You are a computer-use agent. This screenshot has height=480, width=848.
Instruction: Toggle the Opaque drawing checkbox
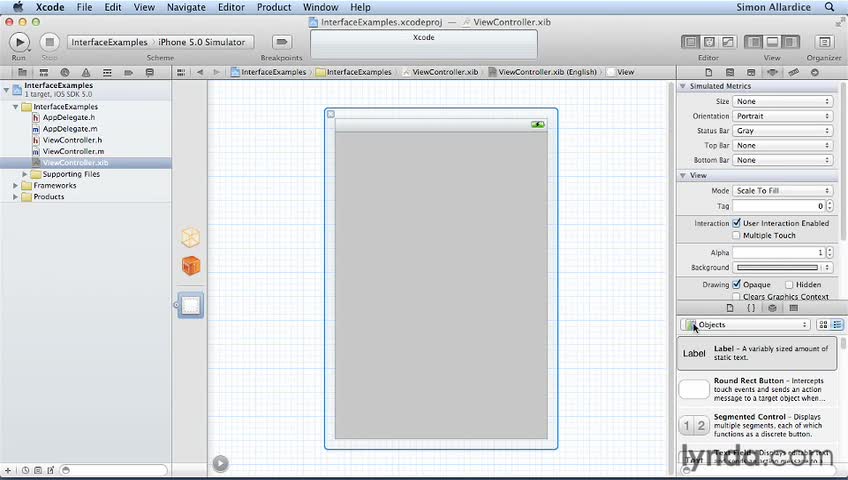coord(737,284)
